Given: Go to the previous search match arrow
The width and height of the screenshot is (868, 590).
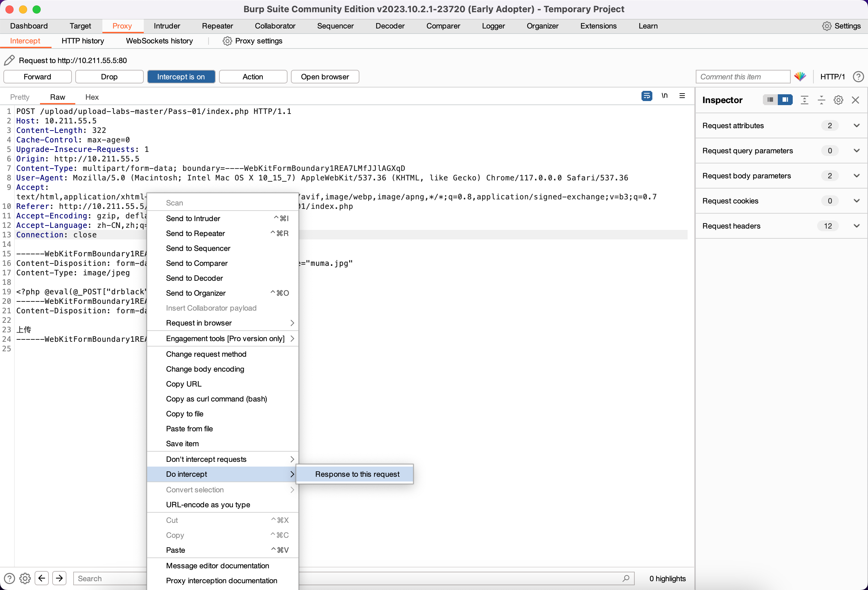Looking at the screenshot, I should click(x=42, y=578).
